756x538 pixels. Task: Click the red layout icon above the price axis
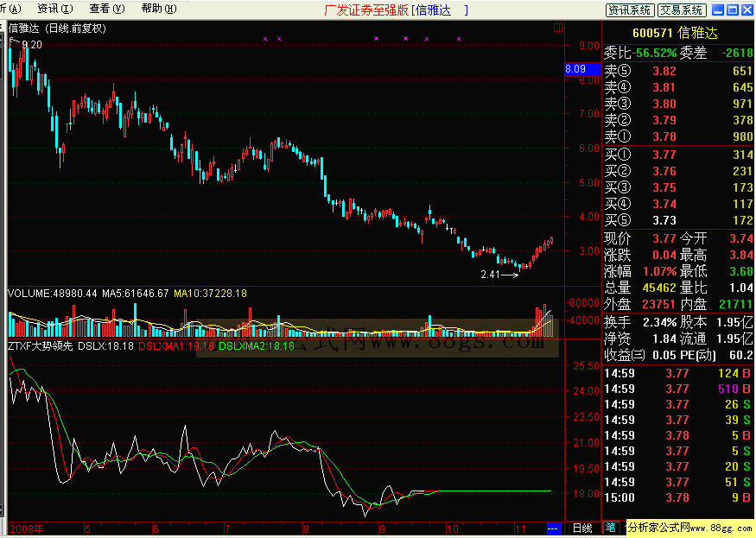tap(558, 28)
